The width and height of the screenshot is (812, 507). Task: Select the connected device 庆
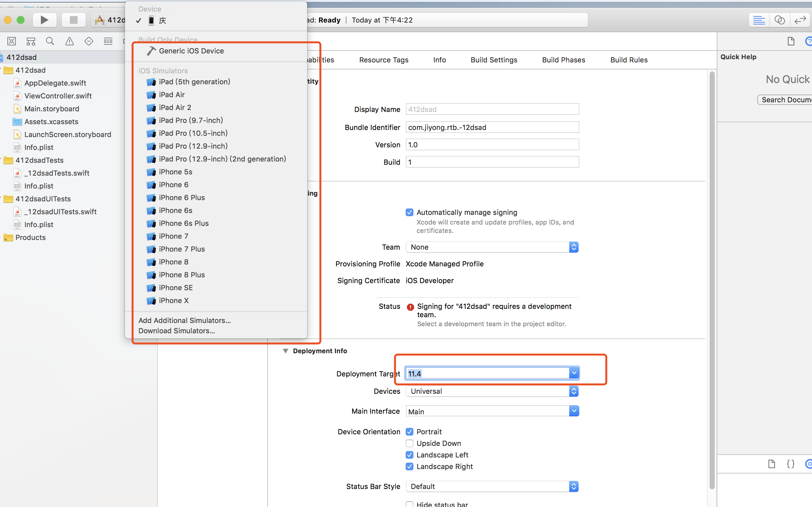(x=216, y=21)
